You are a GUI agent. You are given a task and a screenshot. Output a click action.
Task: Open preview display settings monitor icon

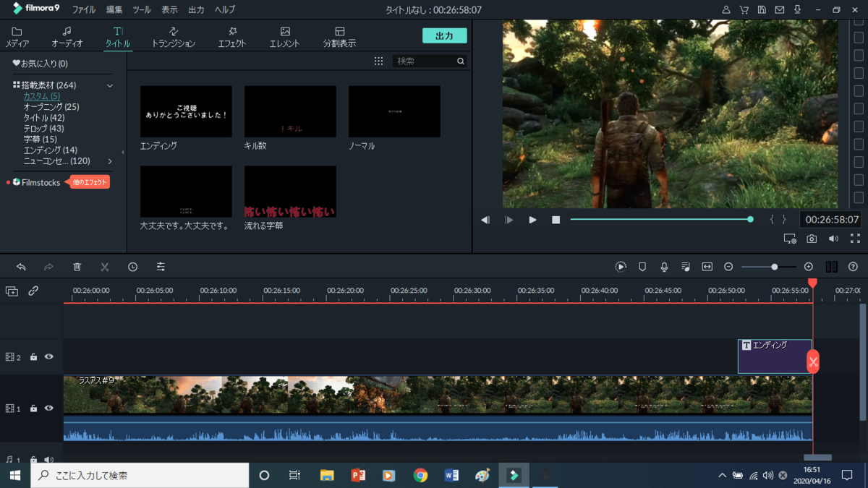pos(790,239)
